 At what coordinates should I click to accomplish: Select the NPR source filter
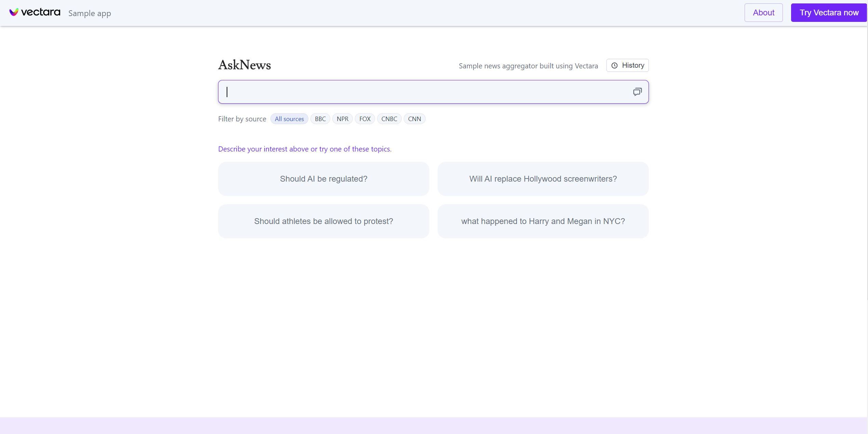342,118
